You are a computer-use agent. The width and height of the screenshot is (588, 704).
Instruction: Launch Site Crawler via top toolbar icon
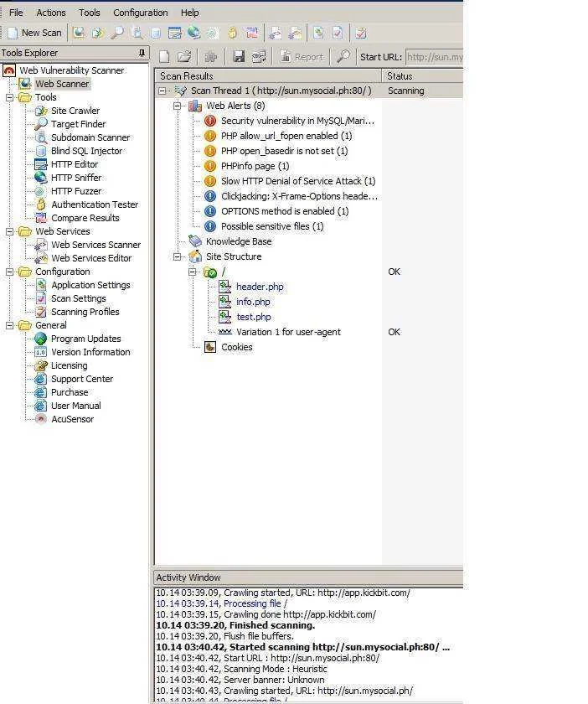pos(98,33)
